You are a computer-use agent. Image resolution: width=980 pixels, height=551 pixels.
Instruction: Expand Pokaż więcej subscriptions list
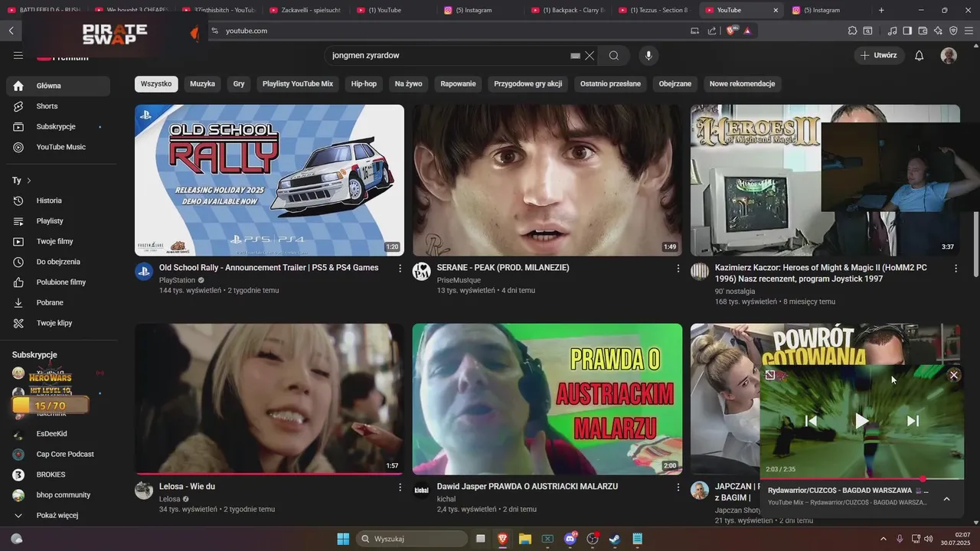point(58,515)
